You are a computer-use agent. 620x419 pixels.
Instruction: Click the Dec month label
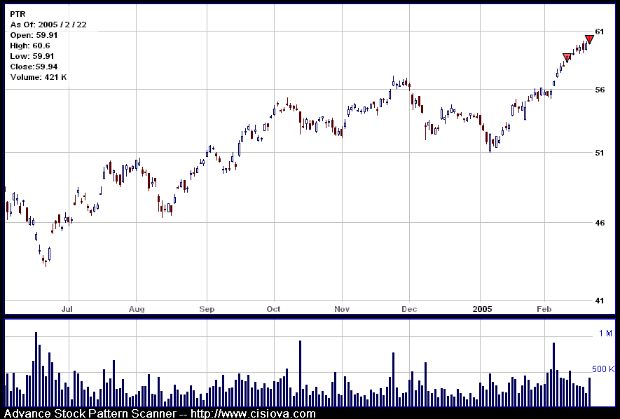pos(409,309)
